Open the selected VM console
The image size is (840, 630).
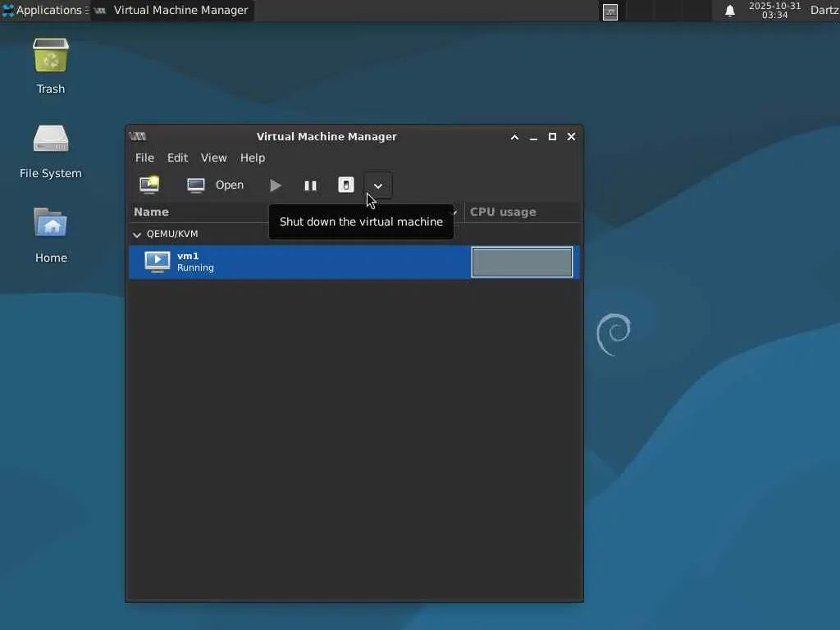(216, 185)
